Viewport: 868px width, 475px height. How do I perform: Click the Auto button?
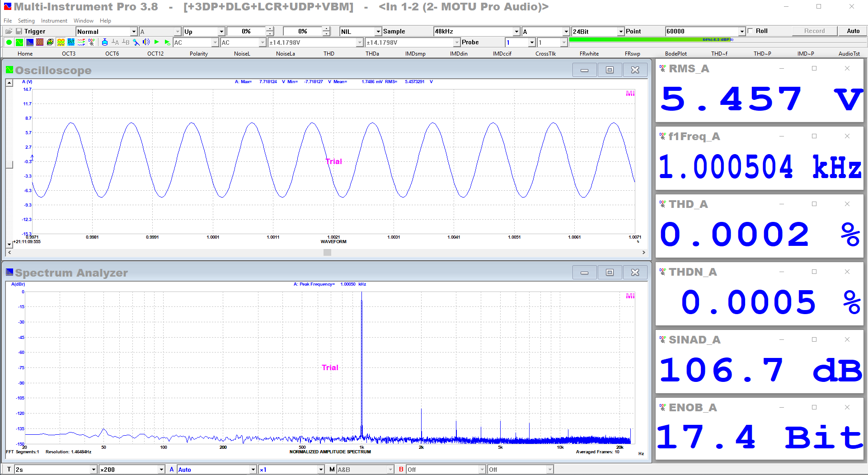click(x=853, y=31)
